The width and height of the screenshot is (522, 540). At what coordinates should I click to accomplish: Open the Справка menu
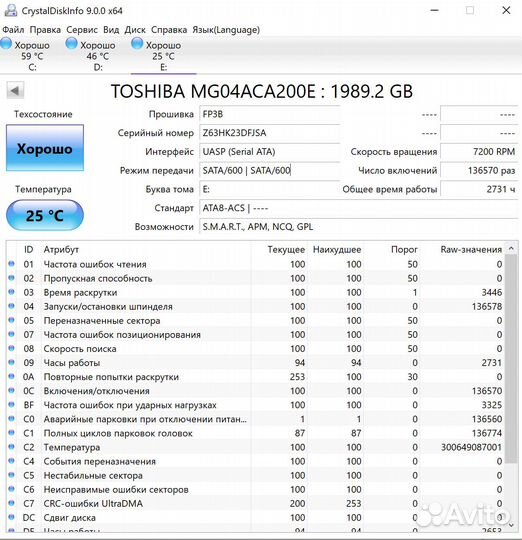169,30
